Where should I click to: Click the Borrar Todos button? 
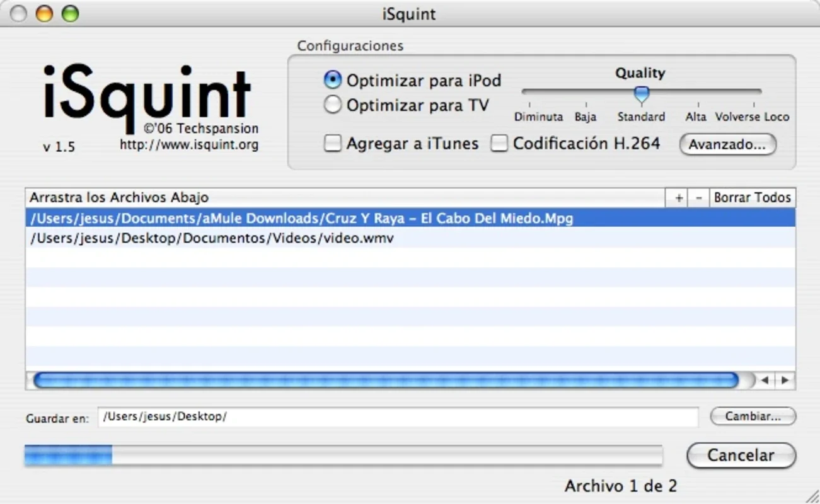753,198
